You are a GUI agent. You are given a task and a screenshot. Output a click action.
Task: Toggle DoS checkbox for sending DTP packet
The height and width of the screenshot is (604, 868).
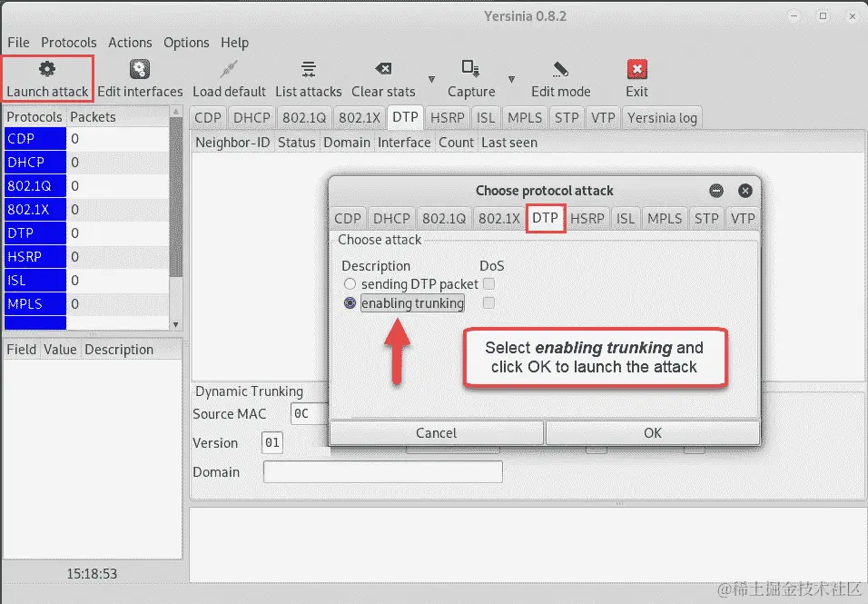click(x=488, y=284)
